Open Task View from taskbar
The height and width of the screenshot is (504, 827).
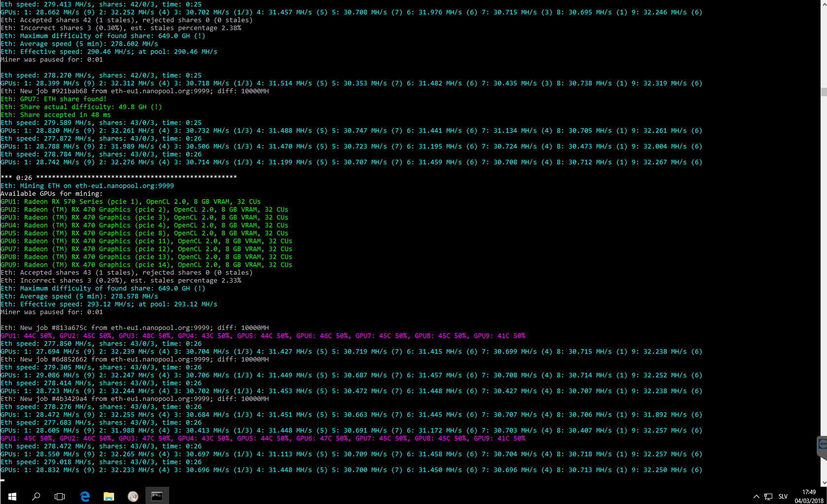pos(60,496)
